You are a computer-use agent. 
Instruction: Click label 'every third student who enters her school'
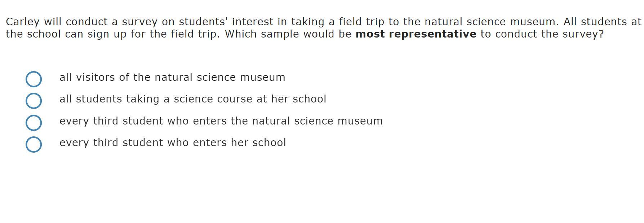tap(172, 143)
